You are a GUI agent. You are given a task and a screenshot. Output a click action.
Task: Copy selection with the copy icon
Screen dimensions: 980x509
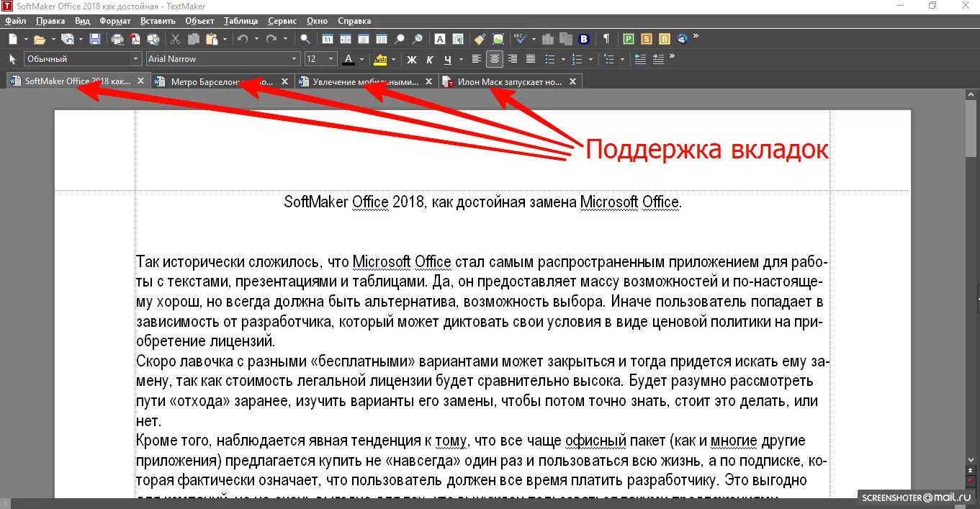click(194, 39)
